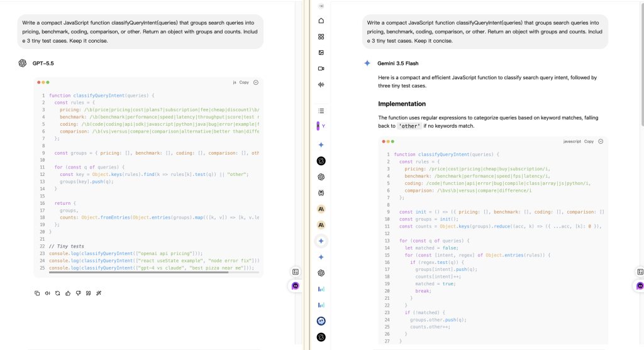Open the audio waveform sidebar icon
Screen dimensions: 644x350
click(321, 85)
